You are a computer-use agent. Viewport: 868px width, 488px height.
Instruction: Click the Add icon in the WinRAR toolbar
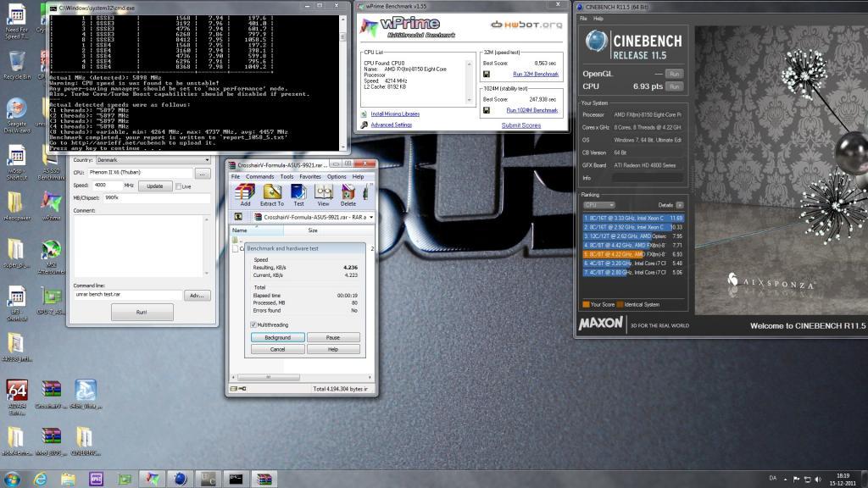click(x=244, y=194)
